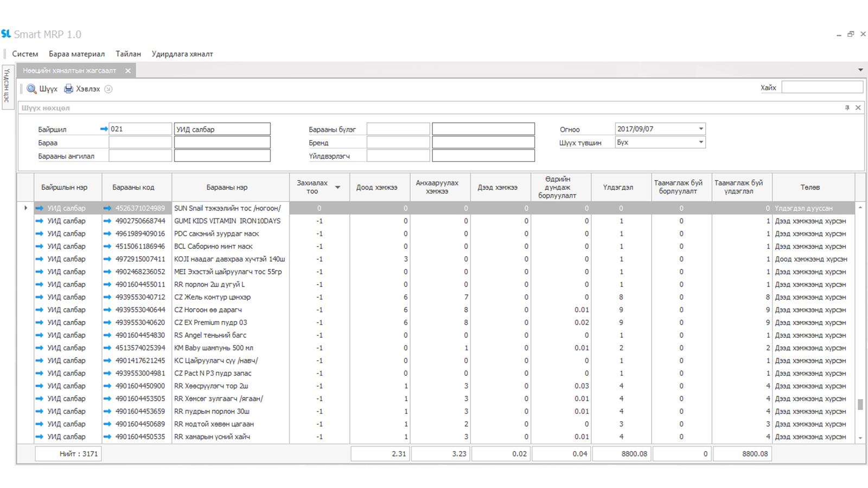Click item code arrow icon for 4901604450900
The image size is (868, 488).
(107, 386)
